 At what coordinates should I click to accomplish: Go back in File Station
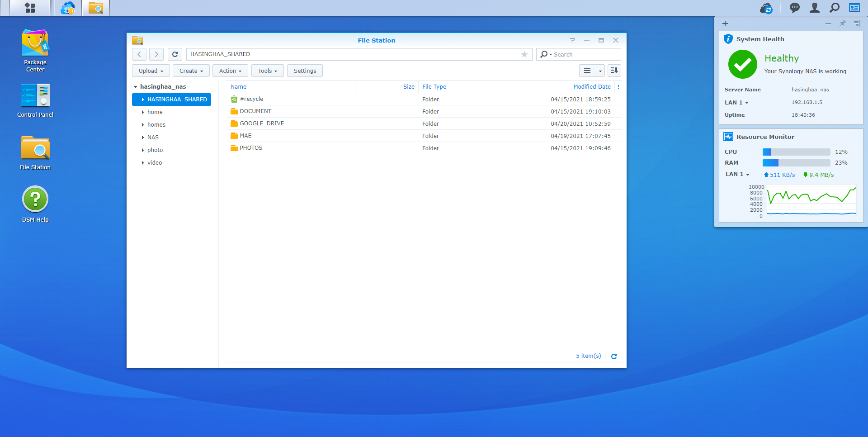(139, 54)
